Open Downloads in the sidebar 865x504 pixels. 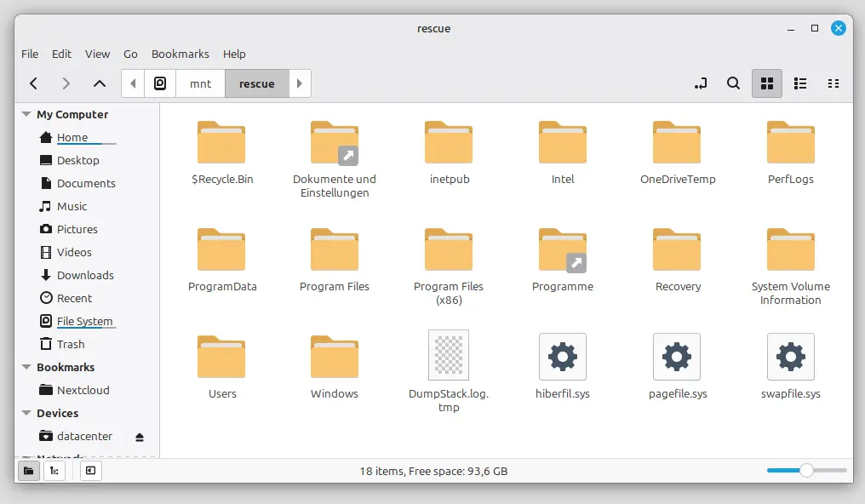tap(84, 275)
